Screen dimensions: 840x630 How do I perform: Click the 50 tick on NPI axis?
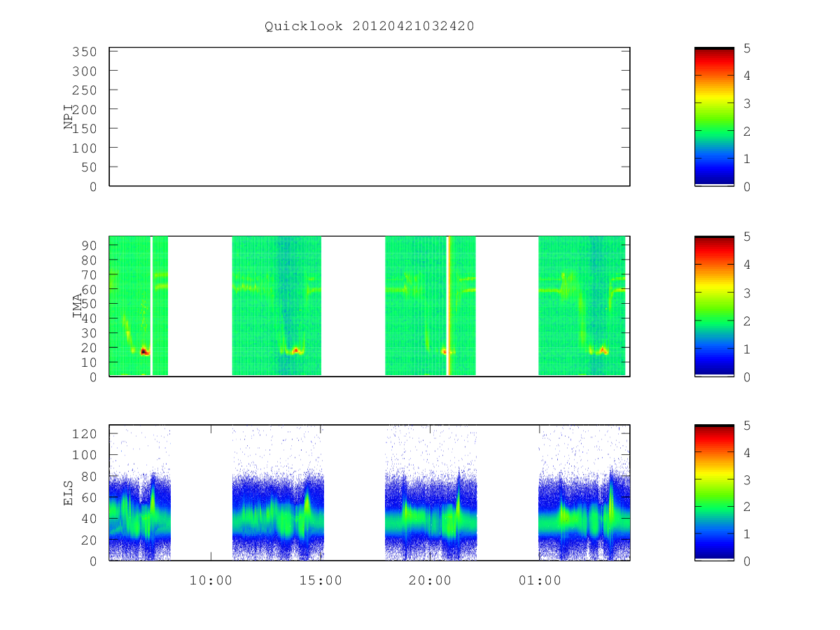[x=87, y=167]
